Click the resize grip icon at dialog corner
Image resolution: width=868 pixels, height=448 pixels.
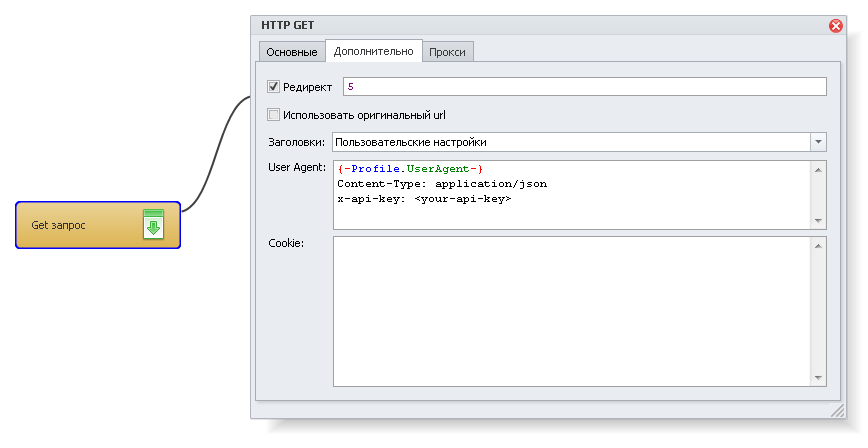[838, 410]
